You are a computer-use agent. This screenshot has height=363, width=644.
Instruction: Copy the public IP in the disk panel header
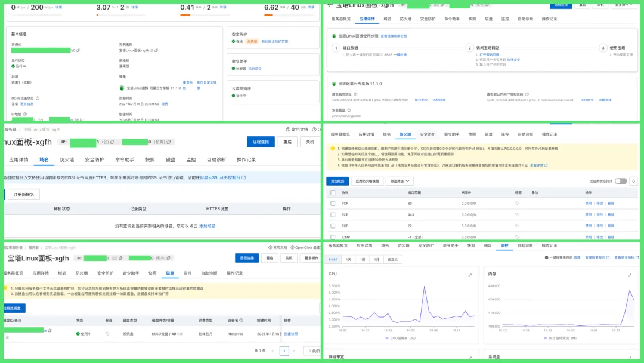tap(120, 258)
